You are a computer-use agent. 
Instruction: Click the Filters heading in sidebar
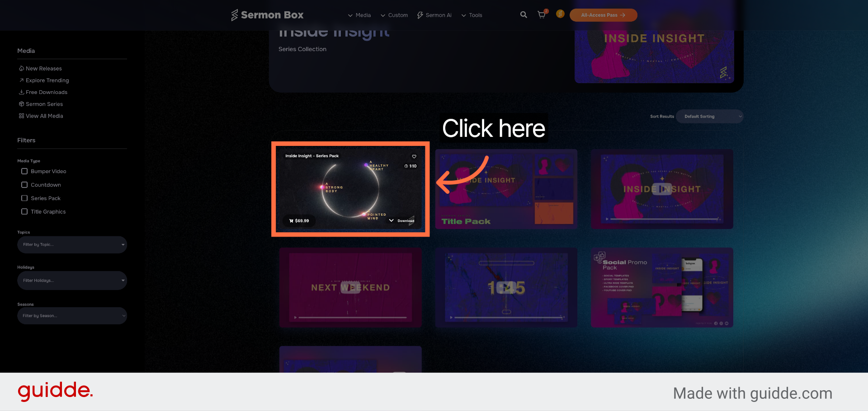pos(26,140)
